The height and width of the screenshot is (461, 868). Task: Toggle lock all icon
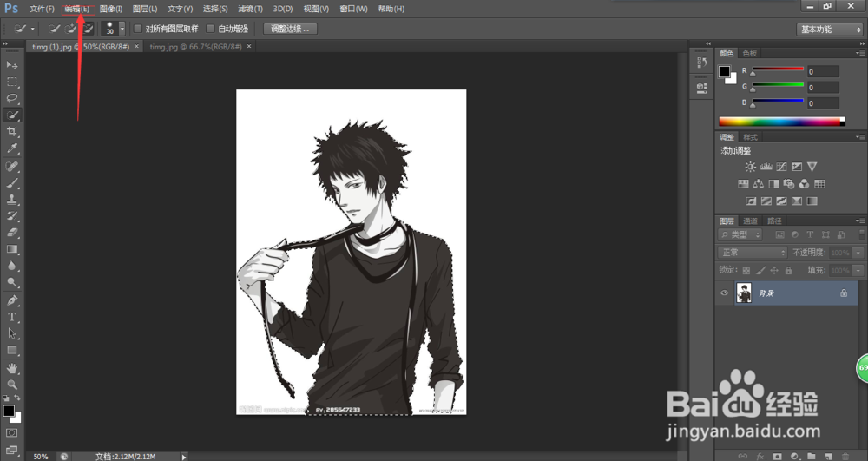(788, 271)
